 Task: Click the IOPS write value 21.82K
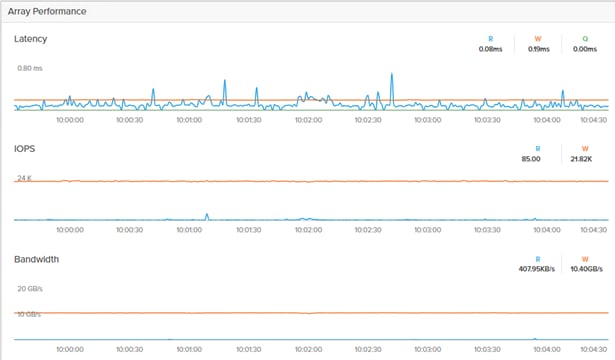pyautogui.click(x=581, y=159)
